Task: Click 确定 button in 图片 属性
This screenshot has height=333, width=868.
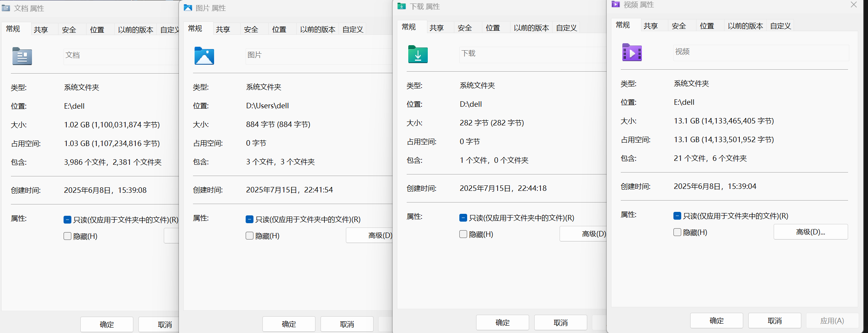Action: [289, 324]
